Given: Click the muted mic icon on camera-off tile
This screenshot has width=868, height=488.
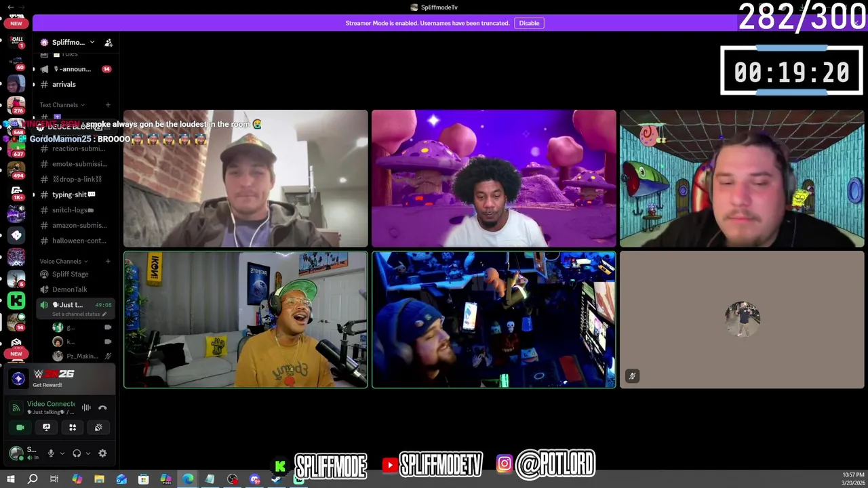Looking at the screenshot, I should click(x=632, y=376).
